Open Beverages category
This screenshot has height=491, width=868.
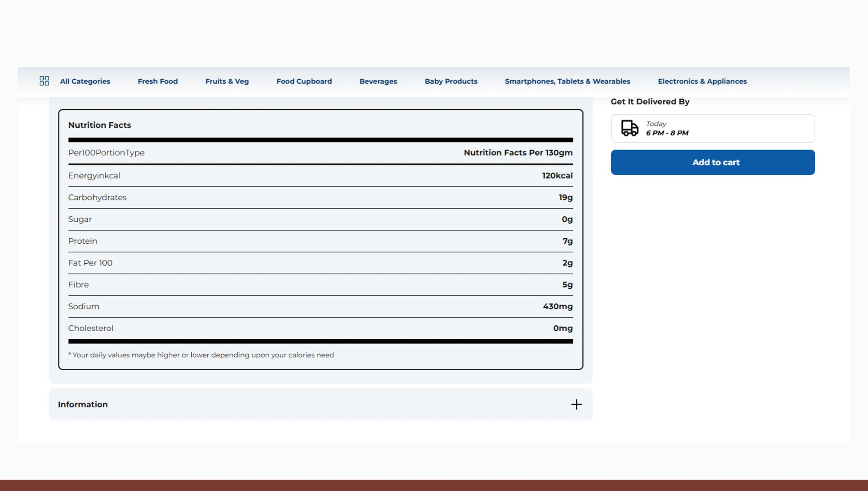tap(378, 81)
